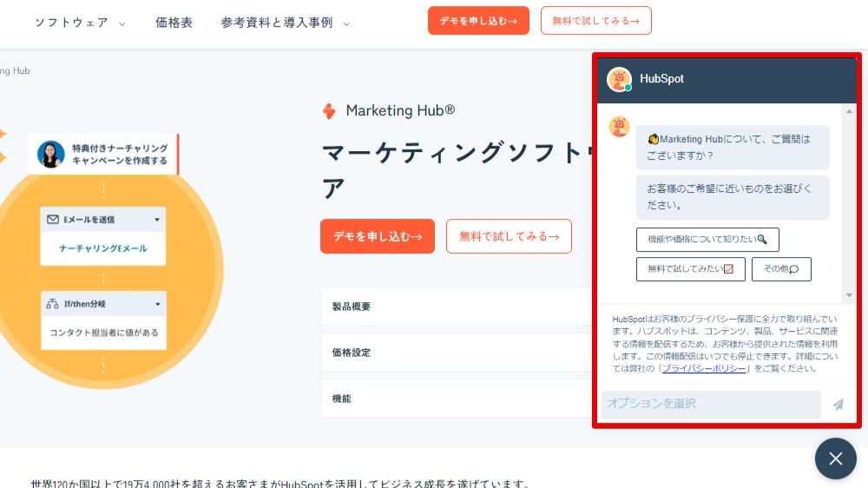This screenshot has height=488, width=868.
Task: Open the If/then分岐 dropdown arrow
Action: (158, 304)
